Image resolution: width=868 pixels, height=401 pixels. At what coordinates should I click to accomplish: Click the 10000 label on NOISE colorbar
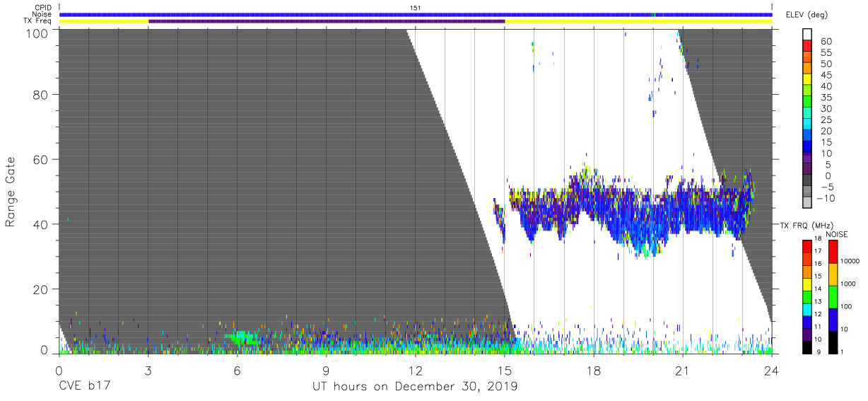851,261
